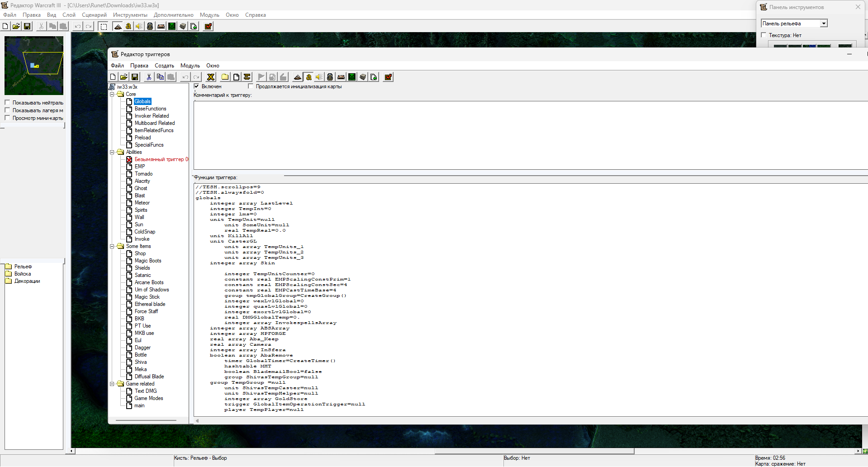Open the 'Панель рельефа' dropdown
The width and height of the screenshot is (868, 467).
point(824,24)
